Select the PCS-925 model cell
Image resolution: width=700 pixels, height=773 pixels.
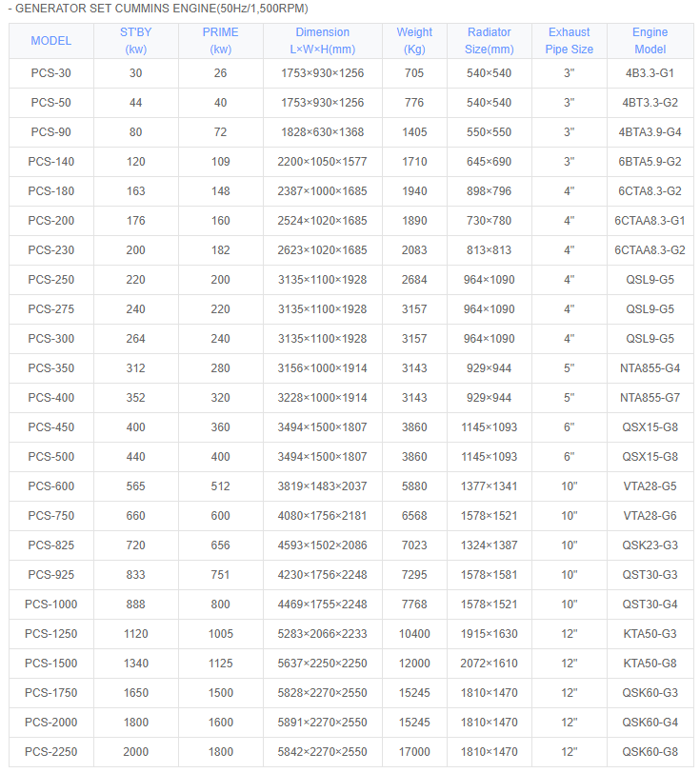[51, 575]
